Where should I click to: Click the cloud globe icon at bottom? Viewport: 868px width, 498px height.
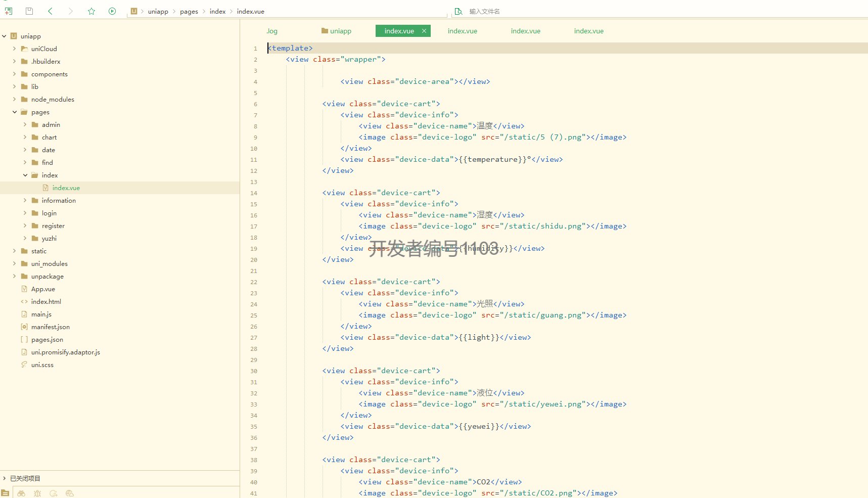pos(70,493)
